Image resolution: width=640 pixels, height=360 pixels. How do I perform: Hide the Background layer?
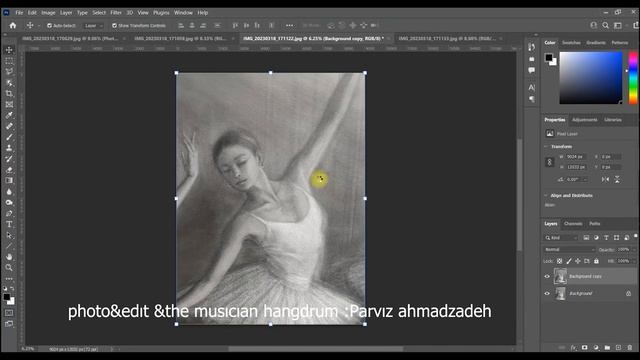click(x=547, y=293)
